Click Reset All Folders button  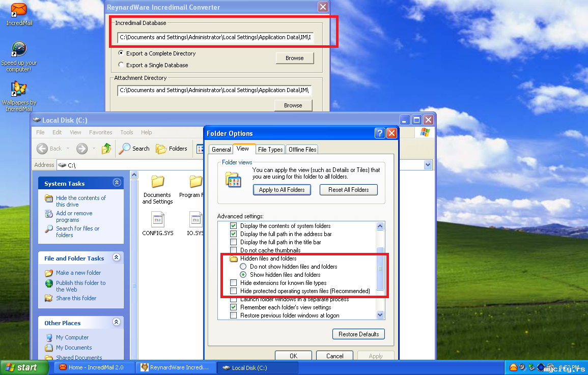click(348, 190)
